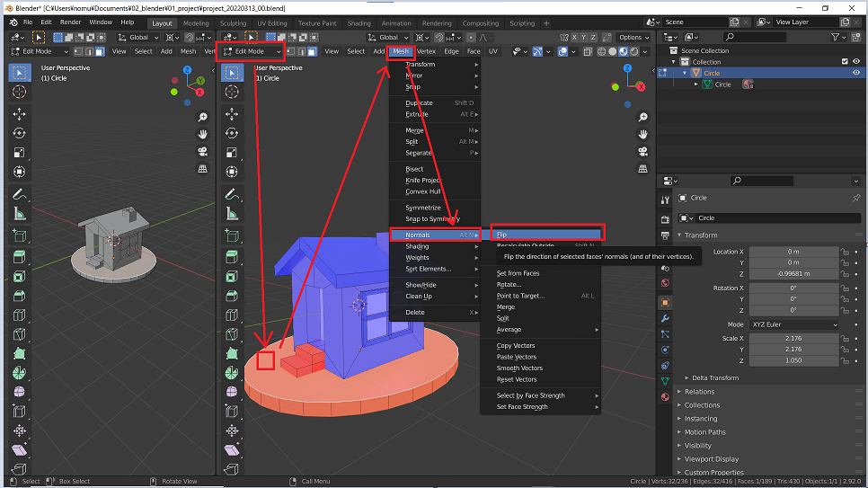The image size is (868, 488).
Task: Click the zoom magnifier in right viewport
Action: tap(642, 118)
